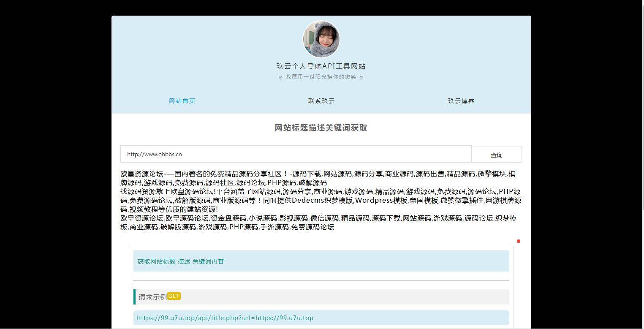
Task: Click the circular avatar photo at the top
Action: [x=321, y=38]
